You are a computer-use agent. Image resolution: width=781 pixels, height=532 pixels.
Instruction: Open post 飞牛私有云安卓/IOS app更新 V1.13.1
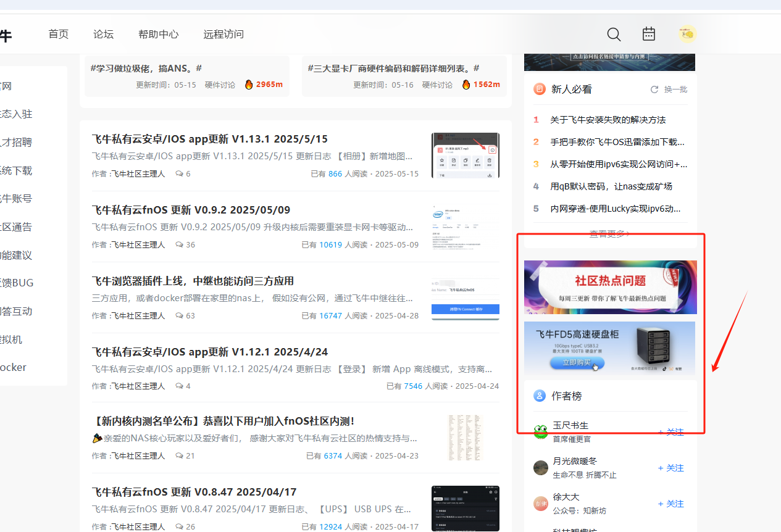coord(210,139)
